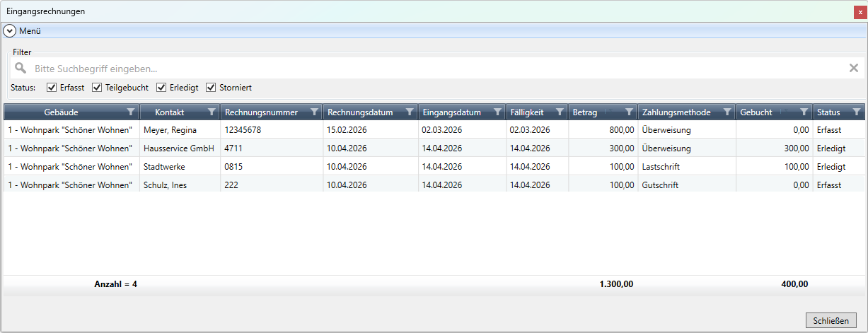Click the search magnifier icon
This screenshot has height=333, width=868.
(21, 68)
